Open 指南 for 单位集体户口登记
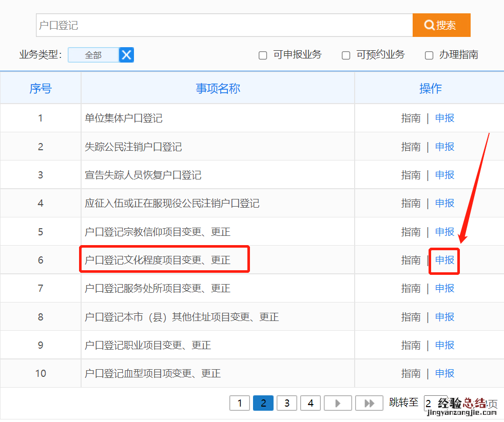 pyautogui.click(x=411, y=118)
